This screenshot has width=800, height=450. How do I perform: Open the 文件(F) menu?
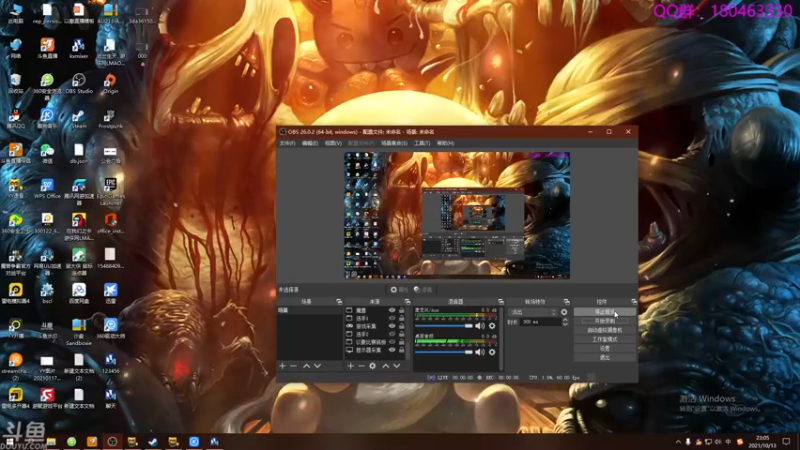[287, 143]
